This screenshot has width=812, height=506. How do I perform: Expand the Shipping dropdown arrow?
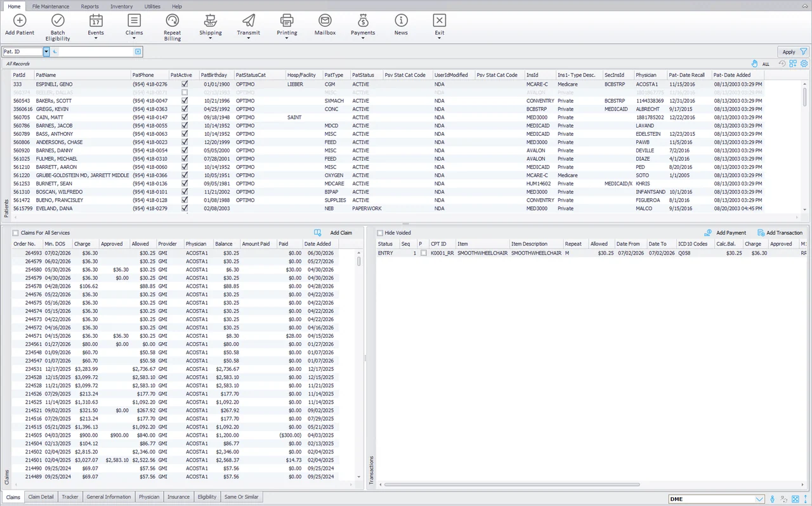tap(211, 38)
